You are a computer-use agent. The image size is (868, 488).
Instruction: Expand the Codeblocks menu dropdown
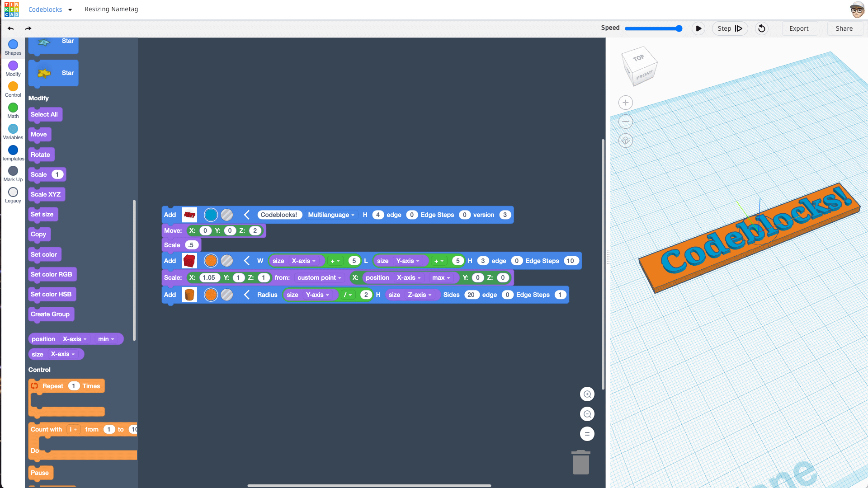[x=70, y=9]
